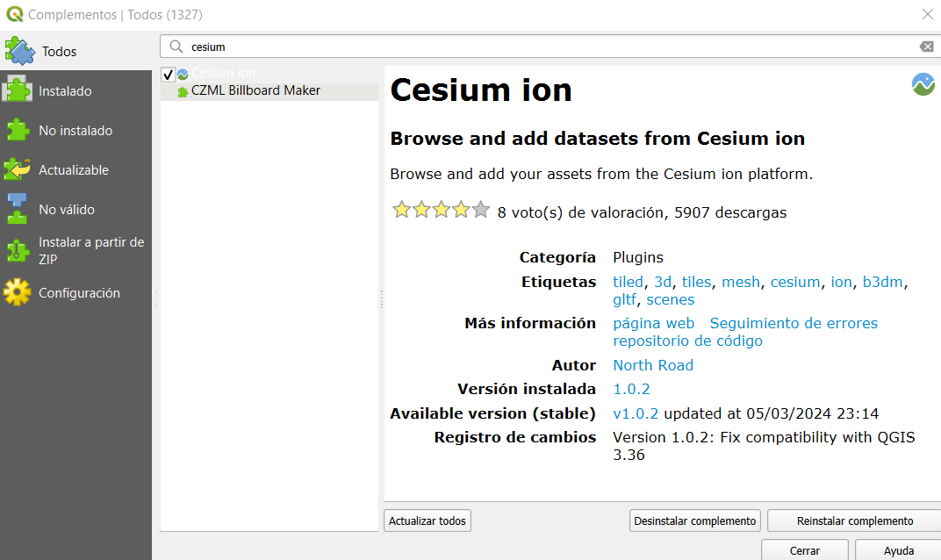Switch to the No válido tab
The image size is (941, 560).
75,210
